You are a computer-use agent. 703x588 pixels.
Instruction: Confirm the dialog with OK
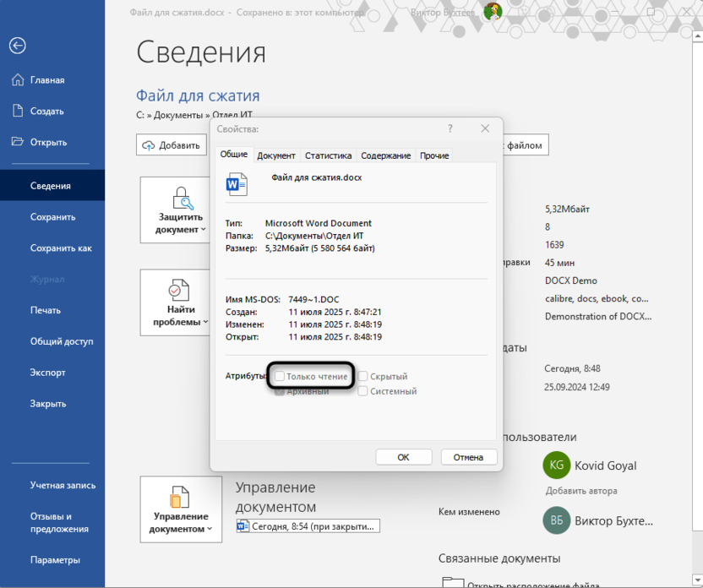(x=404, y=457)
